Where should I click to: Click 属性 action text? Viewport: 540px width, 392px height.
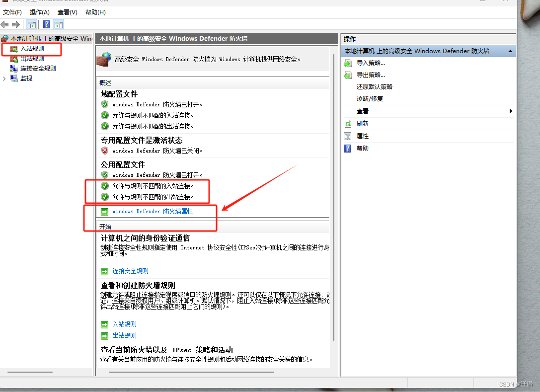coord(362,136)
